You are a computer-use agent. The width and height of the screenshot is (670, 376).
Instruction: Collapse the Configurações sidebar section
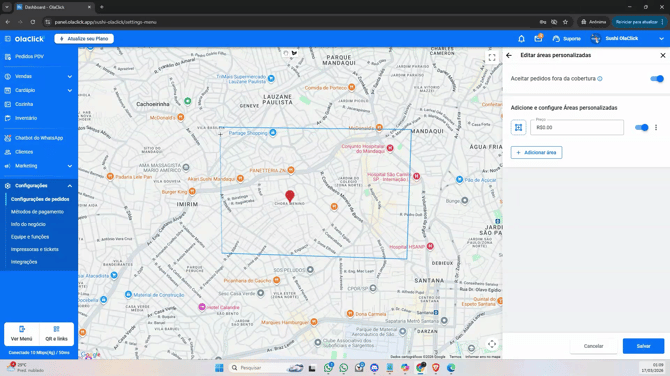[x=38, y=186]
